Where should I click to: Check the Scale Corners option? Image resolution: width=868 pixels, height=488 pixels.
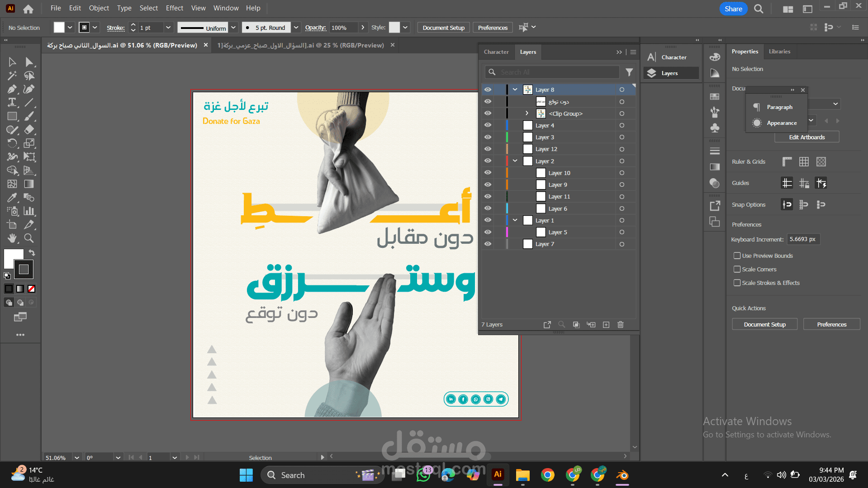(x=737, y=270)
